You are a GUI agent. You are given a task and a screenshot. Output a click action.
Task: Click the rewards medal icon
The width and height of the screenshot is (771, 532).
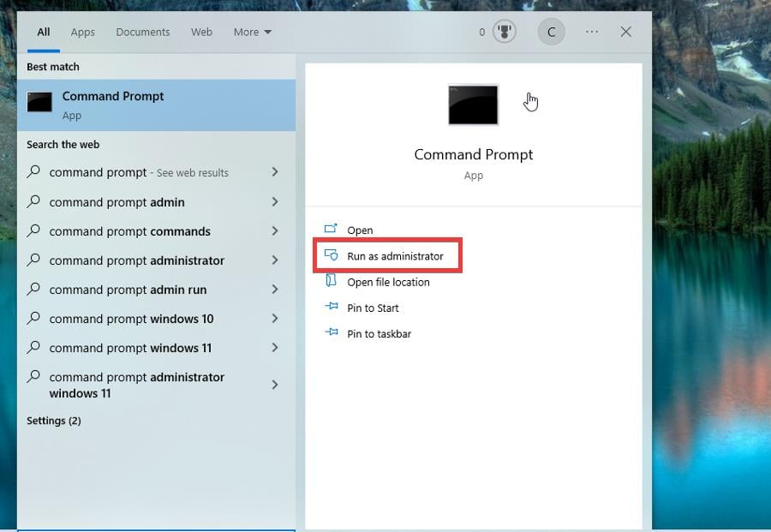pos(504,32)
